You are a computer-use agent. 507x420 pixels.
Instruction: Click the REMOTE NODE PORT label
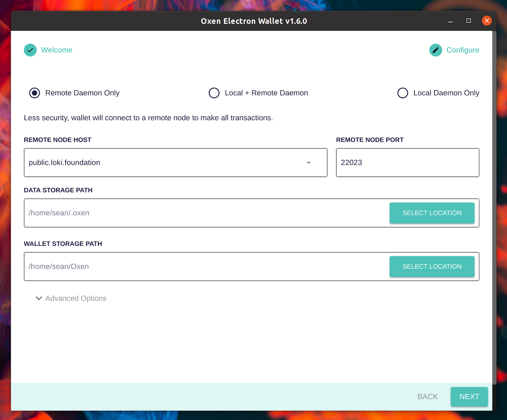(x=370, y=140)
